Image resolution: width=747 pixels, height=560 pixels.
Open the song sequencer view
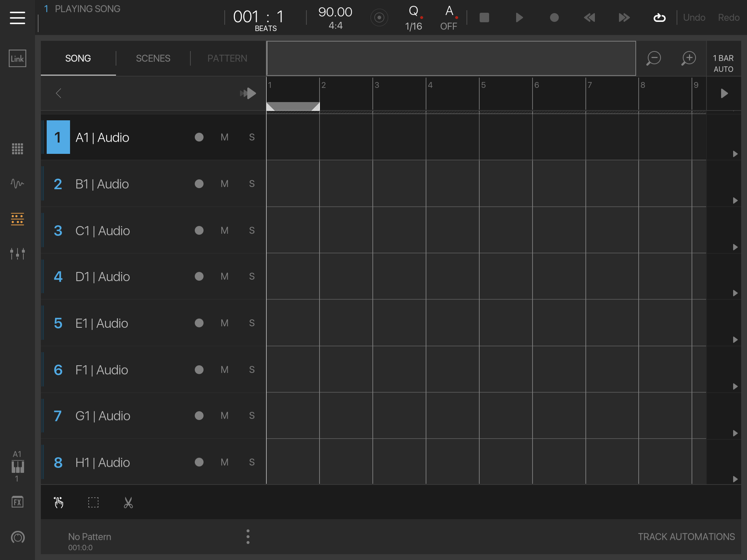tap(18, 219)
